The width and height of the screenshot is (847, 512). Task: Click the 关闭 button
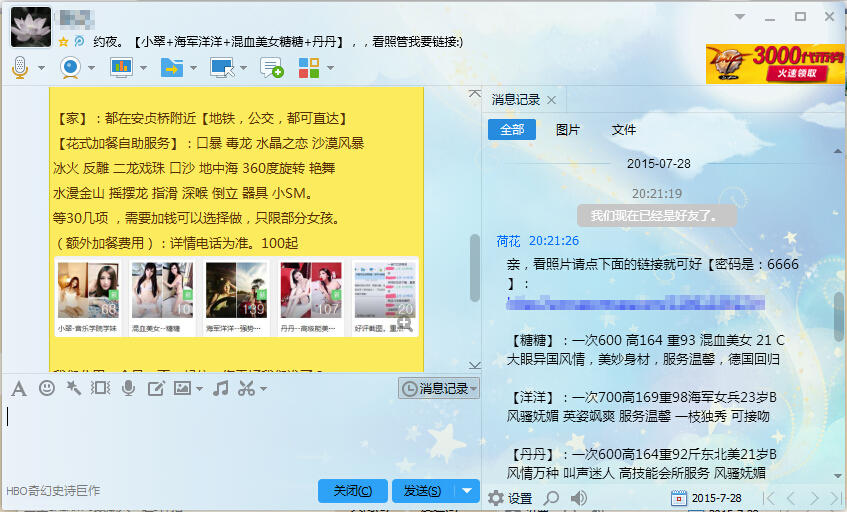point(352,490)
